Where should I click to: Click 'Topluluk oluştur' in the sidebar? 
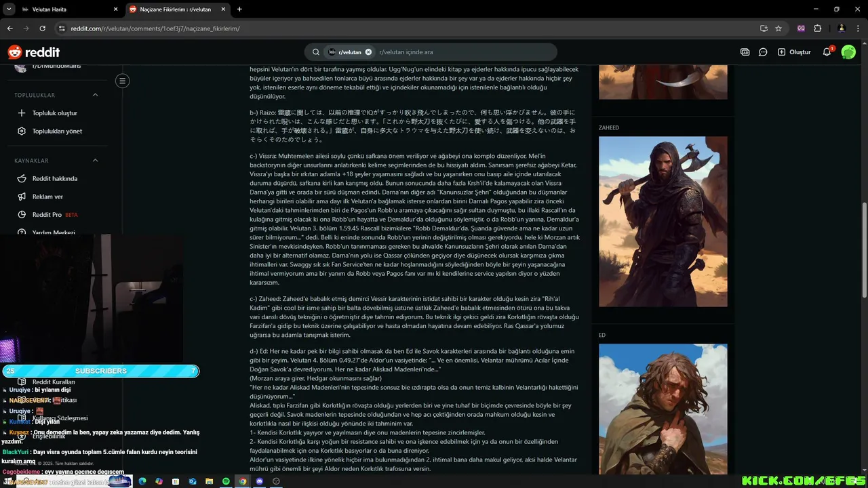tap(55, 113)
